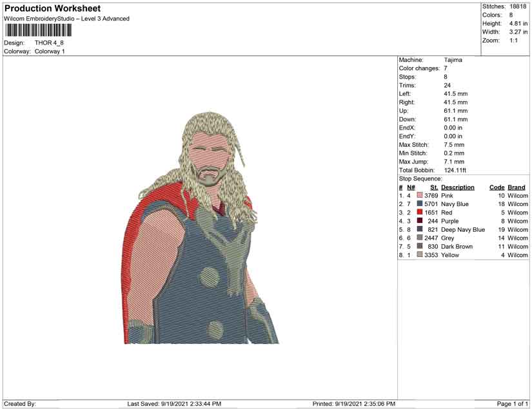Click the Red color swatch in stop sequence

(420, 212)
